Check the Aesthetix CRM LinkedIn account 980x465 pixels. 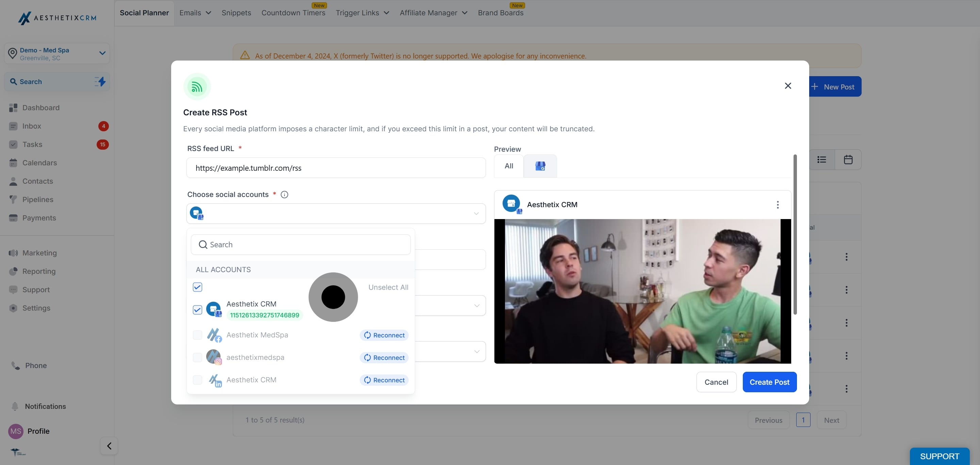coord(197,380)
